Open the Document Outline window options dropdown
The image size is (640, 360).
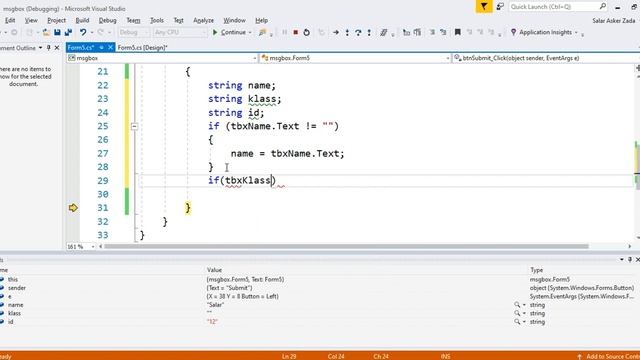tap(40, 48)
